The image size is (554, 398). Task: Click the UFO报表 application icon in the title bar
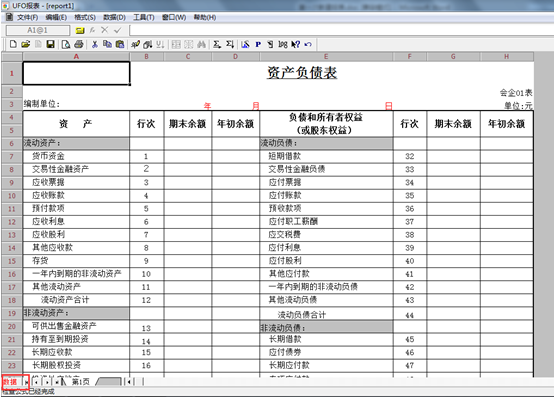pyautogui.click(x=5, y=6)
